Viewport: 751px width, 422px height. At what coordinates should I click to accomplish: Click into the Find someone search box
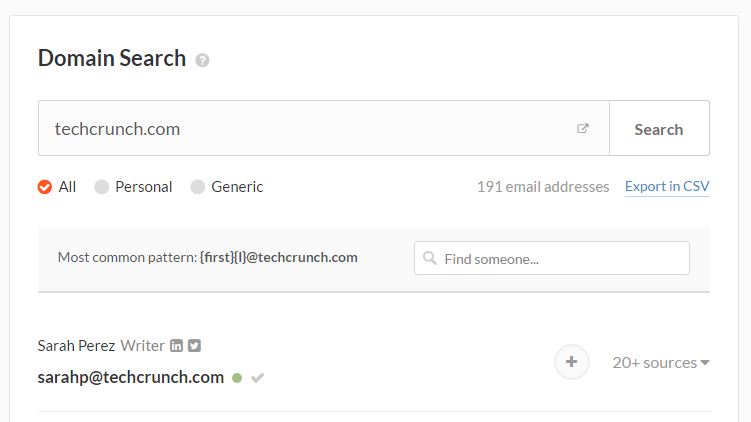pos(552,258)
